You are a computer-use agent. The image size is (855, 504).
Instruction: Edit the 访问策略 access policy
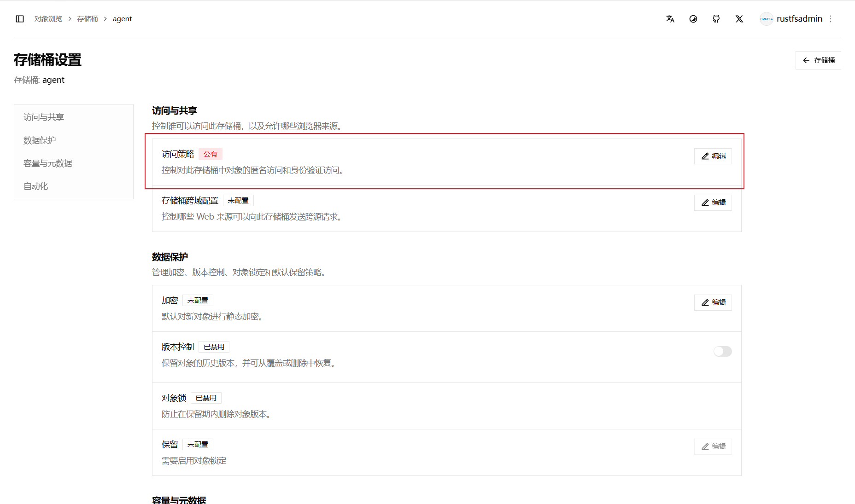pos(713,156)
